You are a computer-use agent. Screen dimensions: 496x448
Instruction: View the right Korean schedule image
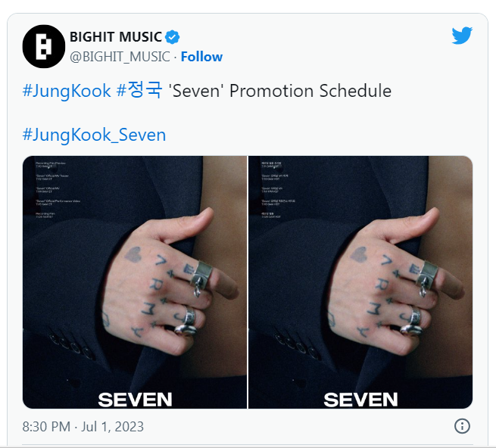(360, 282)
